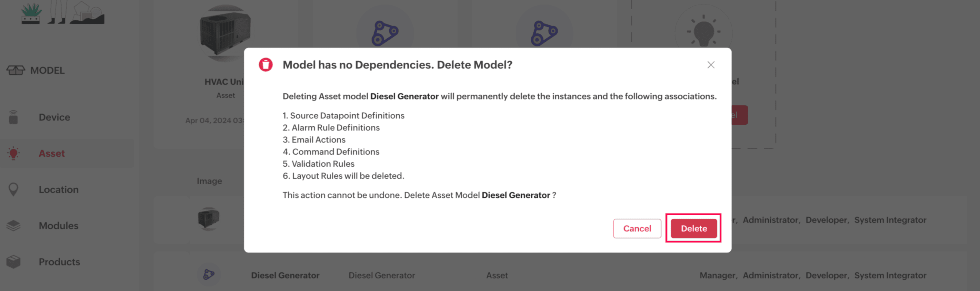Click the Modules layers icon
Image resolution: width=980 pixels, height=291 pixels.
coord(13,225)
